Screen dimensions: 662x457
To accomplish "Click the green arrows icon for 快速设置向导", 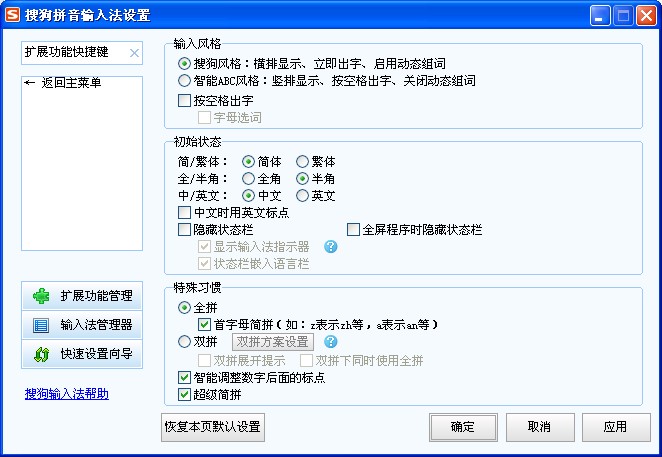I will [41, 354].
